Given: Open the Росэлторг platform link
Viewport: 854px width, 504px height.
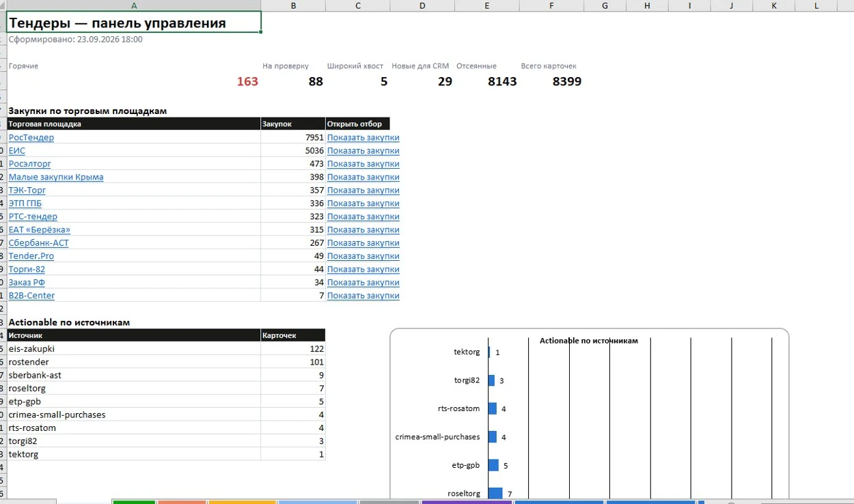Looking at the screenshot, I should (29, 164).
